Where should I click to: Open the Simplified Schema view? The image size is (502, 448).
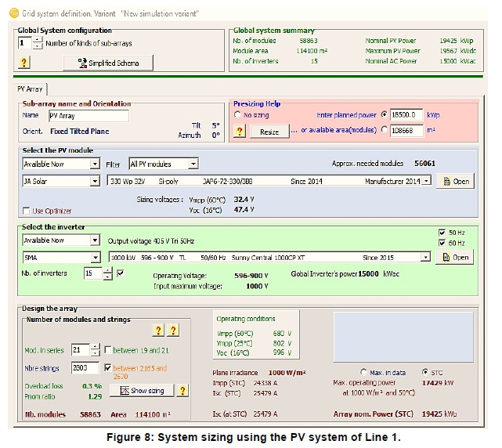coord(108,63)
